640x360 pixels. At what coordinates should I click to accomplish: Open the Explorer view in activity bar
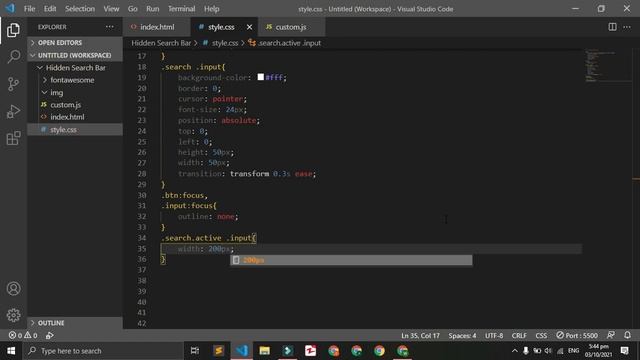pyautogui.click(x=13, y=30)
